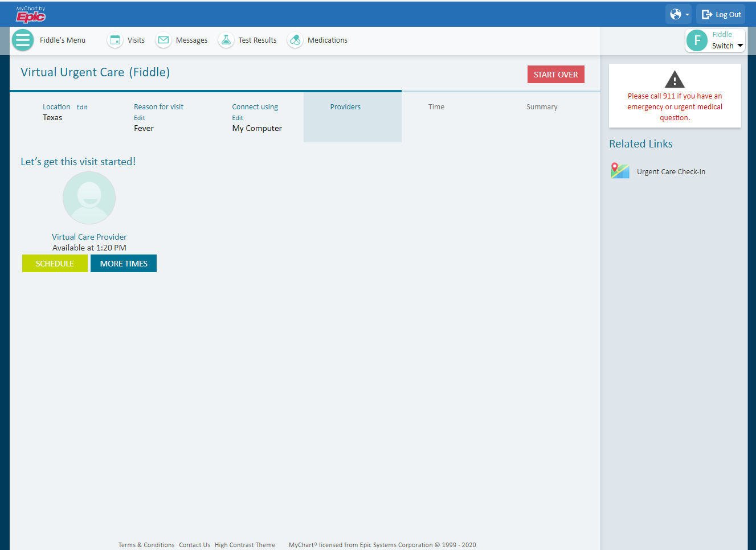
Task: Log out of MyChart
Action: [721, 14]
